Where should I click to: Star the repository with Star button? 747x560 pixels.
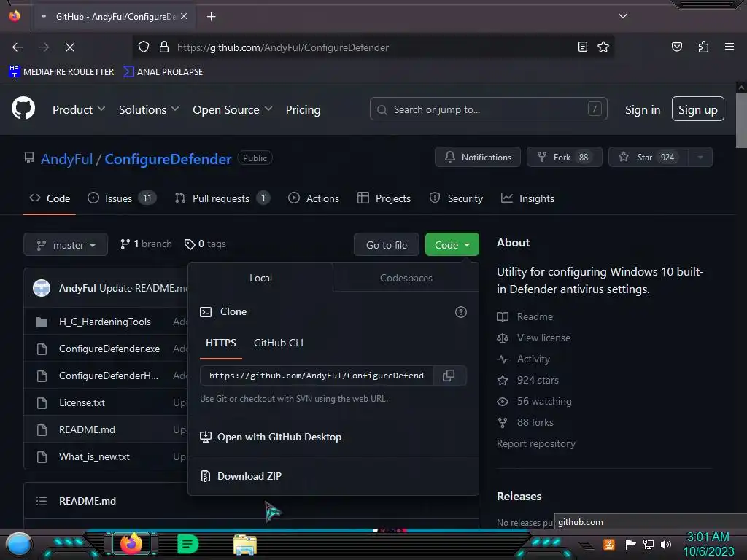coord(649,157)
